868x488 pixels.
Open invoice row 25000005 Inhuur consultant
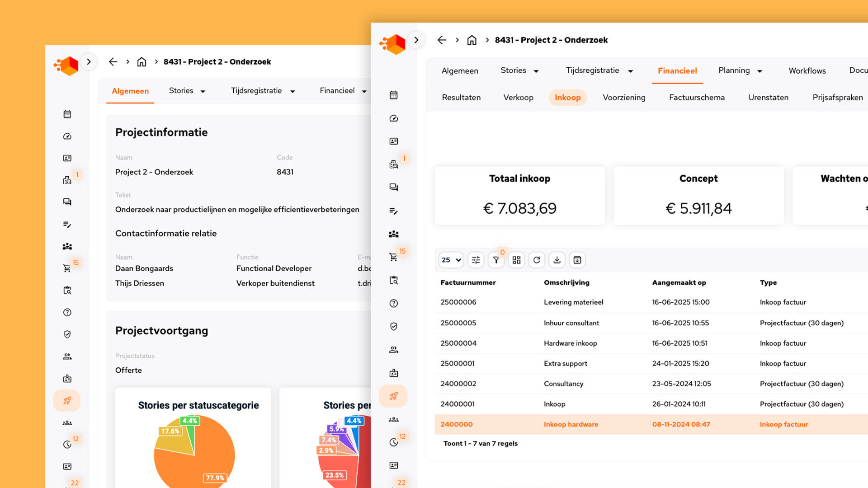[x=571, y=323]
